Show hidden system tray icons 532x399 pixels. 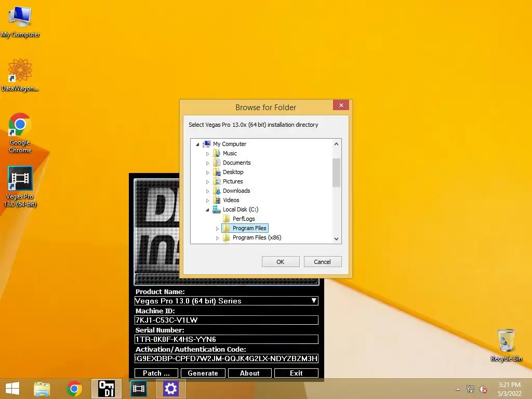(458, 389)
